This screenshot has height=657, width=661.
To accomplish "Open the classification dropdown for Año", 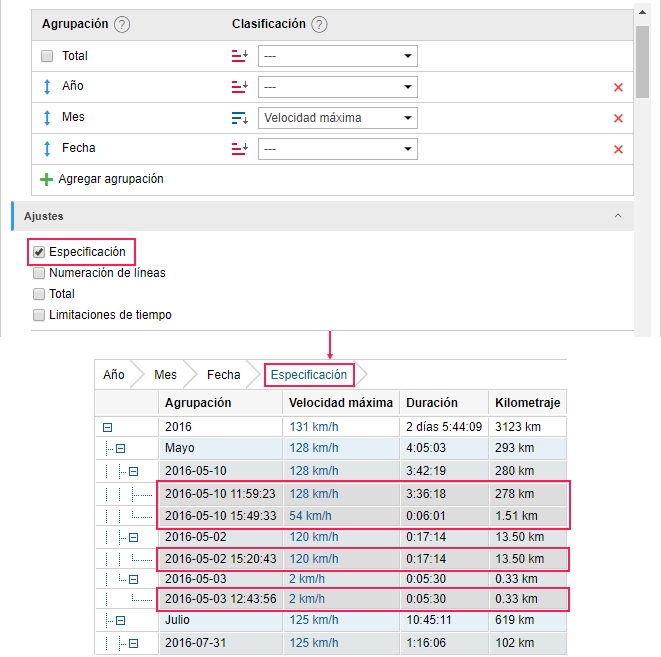I will coord(337,87).
